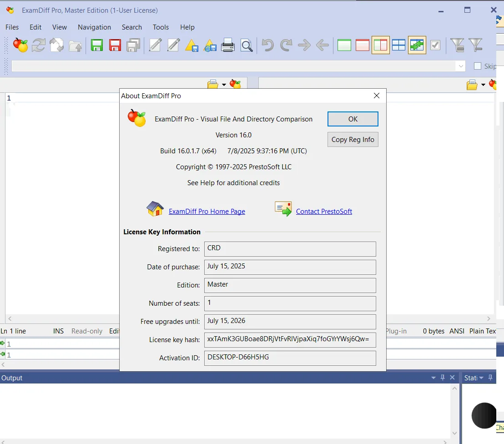Toggle the Skip checkbox

[x=478, y=66]
